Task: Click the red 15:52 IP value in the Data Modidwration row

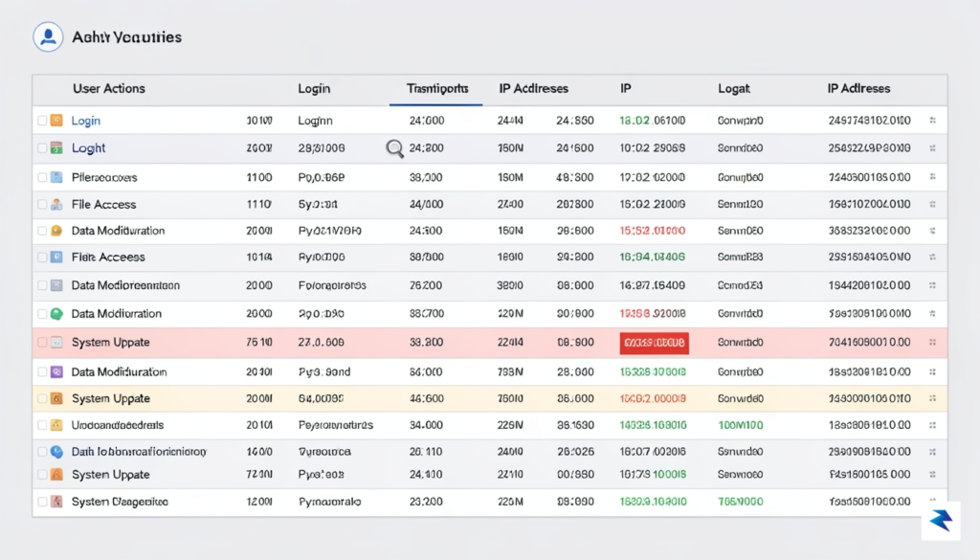Action: coord(653,231)
